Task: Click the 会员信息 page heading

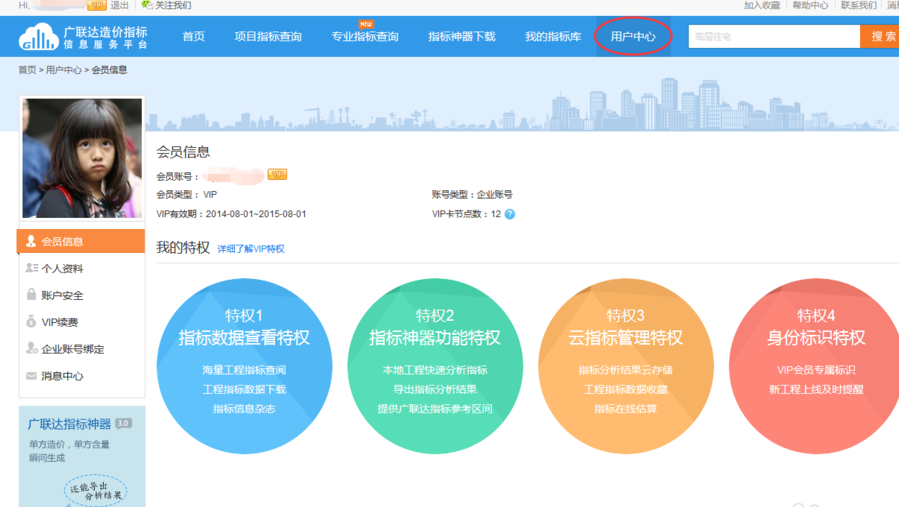Action: click(x=183, y=152)
